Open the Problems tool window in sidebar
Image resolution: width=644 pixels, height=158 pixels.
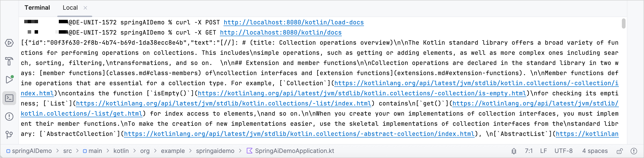pos(9,116)
